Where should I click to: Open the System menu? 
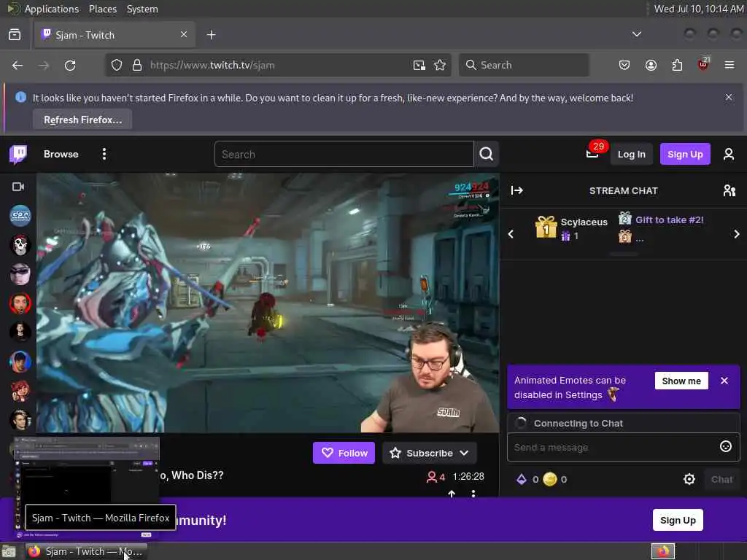coord(142,9)
